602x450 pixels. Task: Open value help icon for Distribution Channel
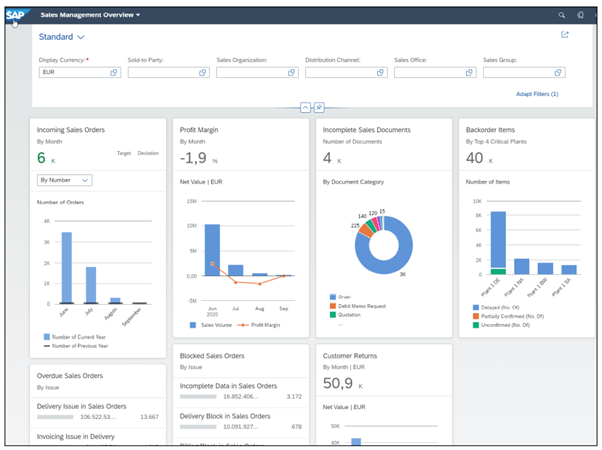pos(380,73)
